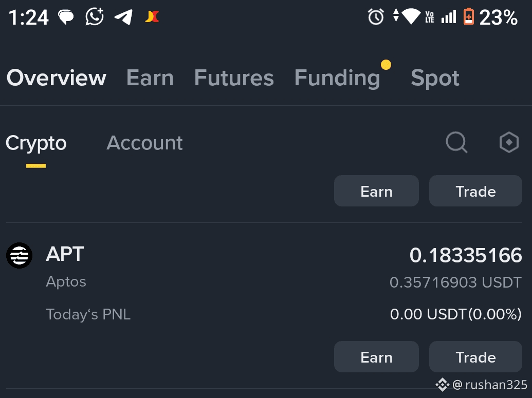Select the Overview tab
532x398 pixels.
pos(56,78)
